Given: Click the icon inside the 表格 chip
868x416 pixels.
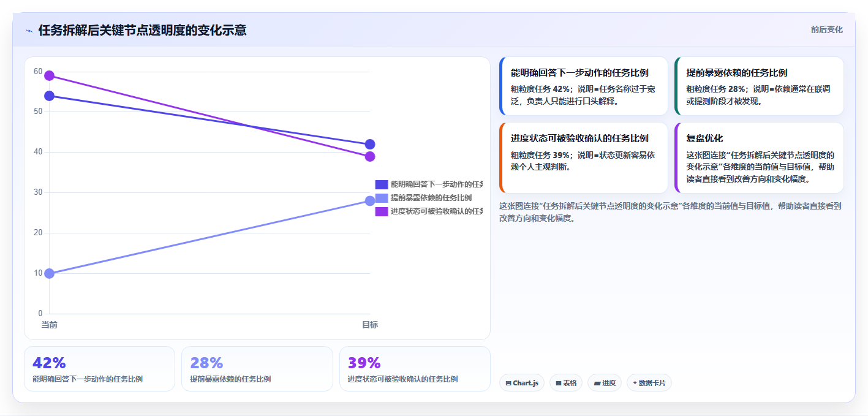Looking at the screenshot, I should (x=559, y=384).
